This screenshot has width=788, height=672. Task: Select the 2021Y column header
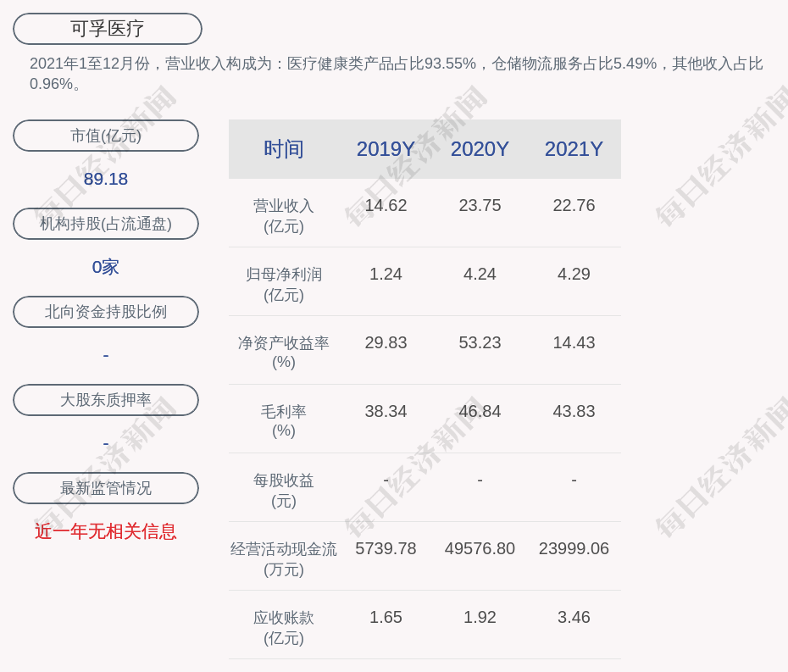574,149
